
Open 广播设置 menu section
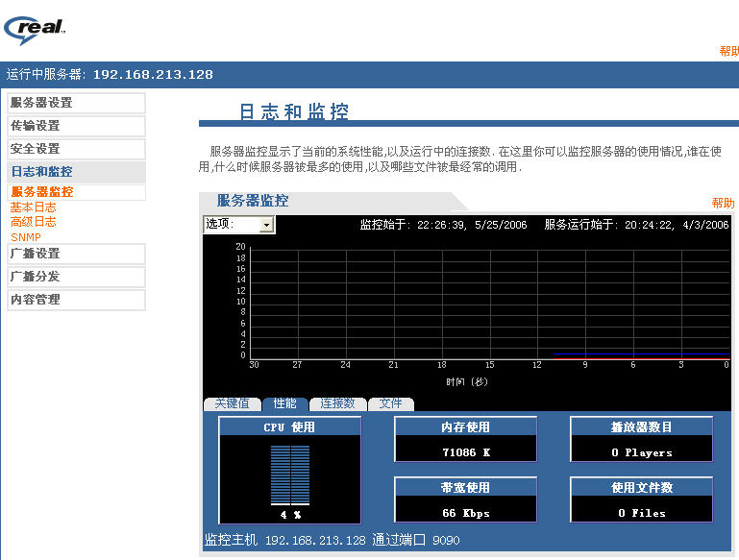point(76,254)
